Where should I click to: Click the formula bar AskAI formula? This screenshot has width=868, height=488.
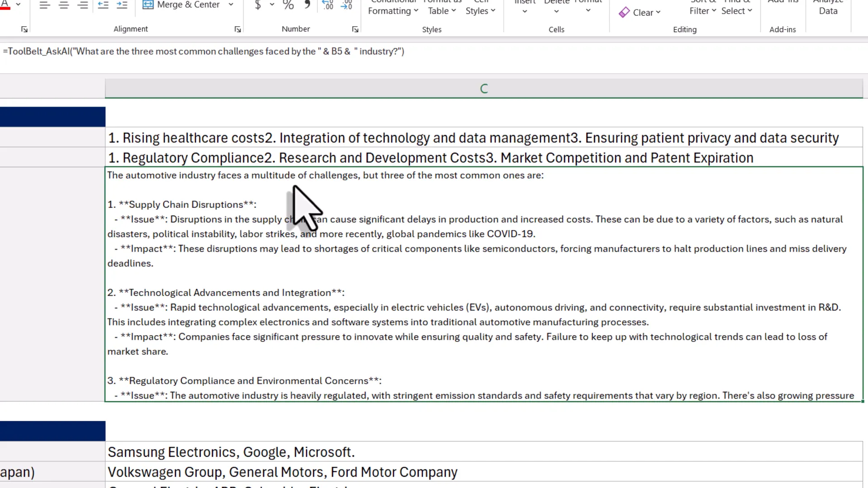pyautogui.click(x=203, y=52)
